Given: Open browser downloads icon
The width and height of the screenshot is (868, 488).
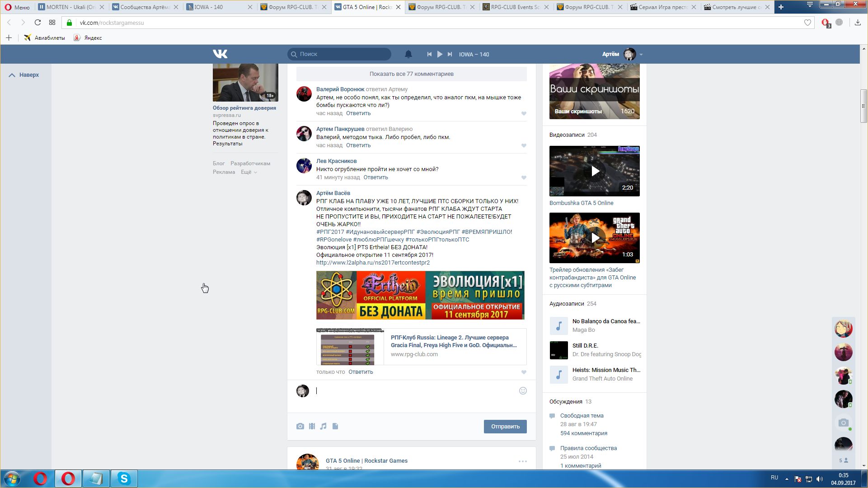Looking at the screenshot, I should (x=858, y=23).
